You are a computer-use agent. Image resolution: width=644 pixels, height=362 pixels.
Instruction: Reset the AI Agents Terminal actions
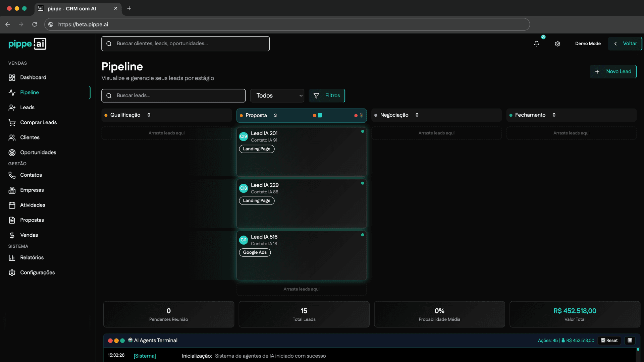pyautogui.click(x=609, y=340)
